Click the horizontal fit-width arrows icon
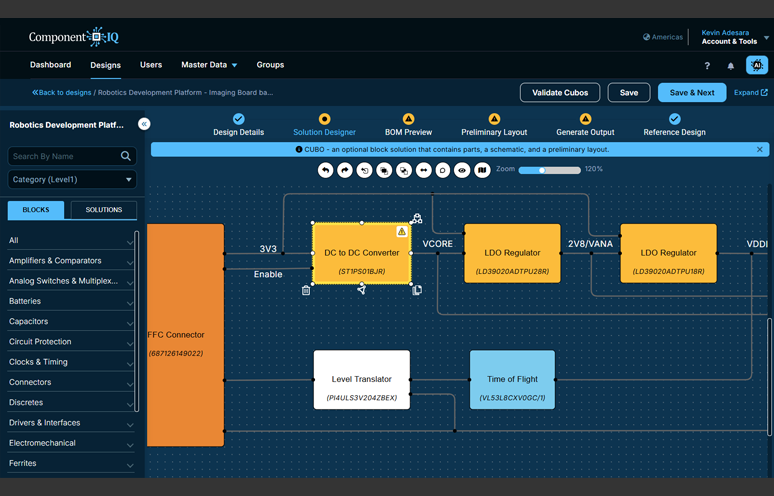 (x=423, y=170)
